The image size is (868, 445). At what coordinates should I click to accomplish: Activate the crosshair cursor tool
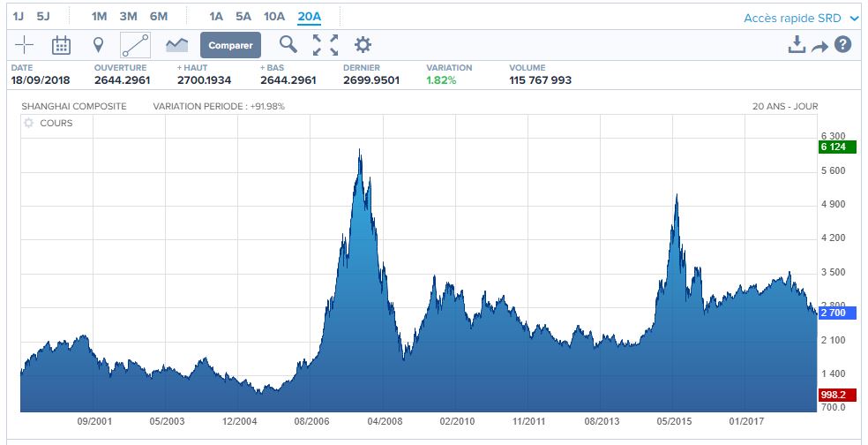click(25, 45)
